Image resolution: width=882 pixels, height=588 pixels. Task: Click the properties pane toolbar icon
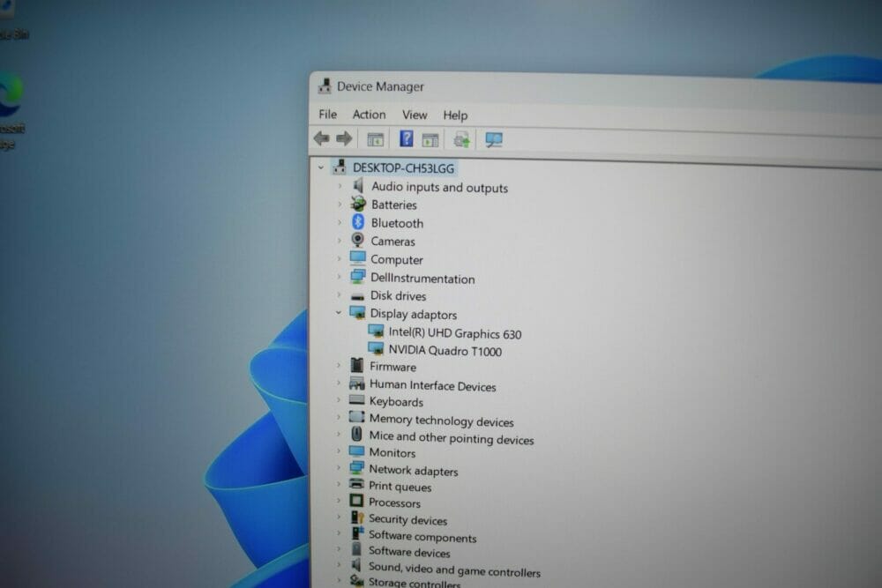[x=430, y=139]
